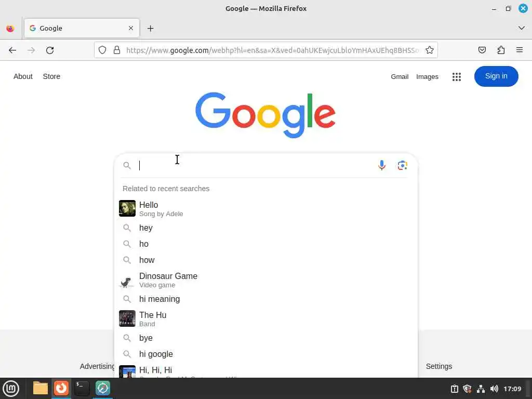
Task: Select The Hu band suggestion
Action: tap(266, 319)
